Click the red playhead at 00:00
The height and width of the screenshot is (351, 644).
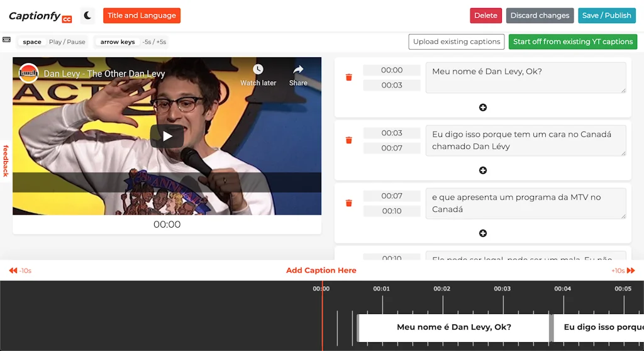(x=323, y=316)
